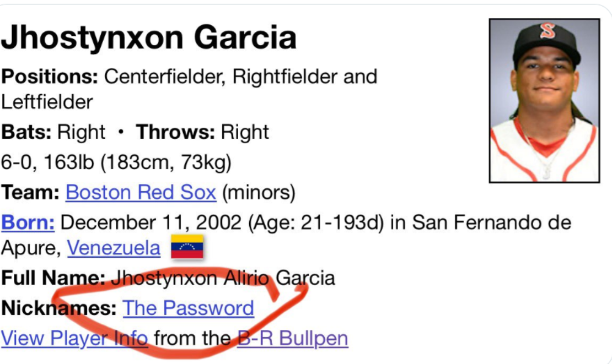
Task: Click the December 11, 2002 birth date
Action: 151,223
